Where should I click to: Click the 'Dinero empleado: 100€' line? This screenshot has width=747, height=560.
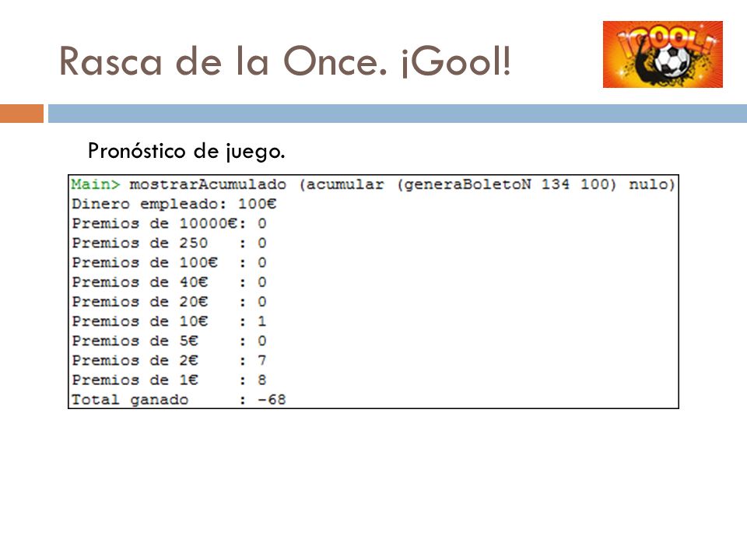(x=174, y=205)
